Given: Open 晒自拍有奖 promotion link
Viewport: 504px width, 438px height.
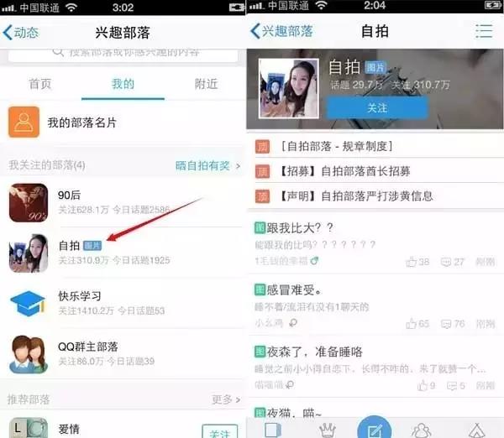Looking at the screenshot, I should [x=207, y=165].
